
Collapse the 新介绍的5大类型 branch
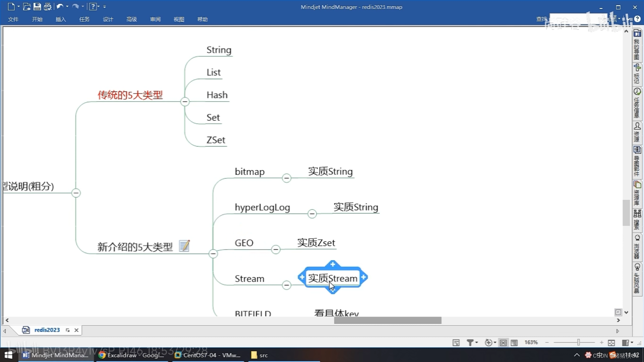click(213, 254)
